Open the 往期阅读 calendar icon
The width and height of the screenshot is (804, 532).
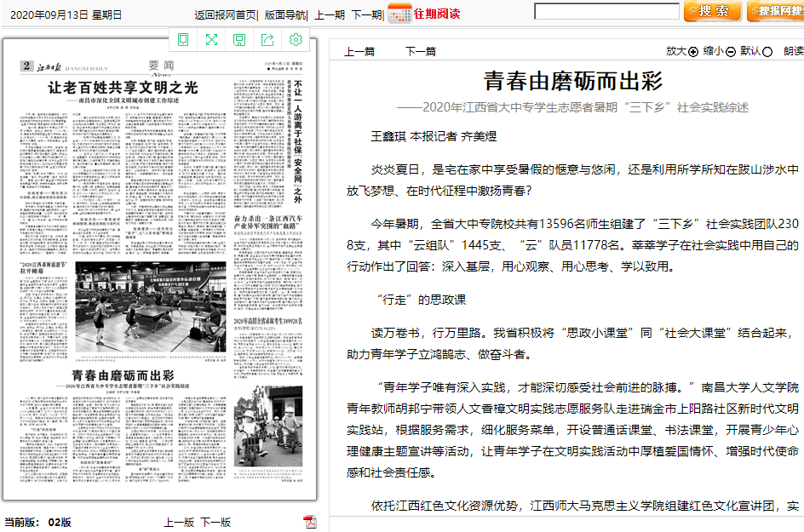[x=399, y=14]
